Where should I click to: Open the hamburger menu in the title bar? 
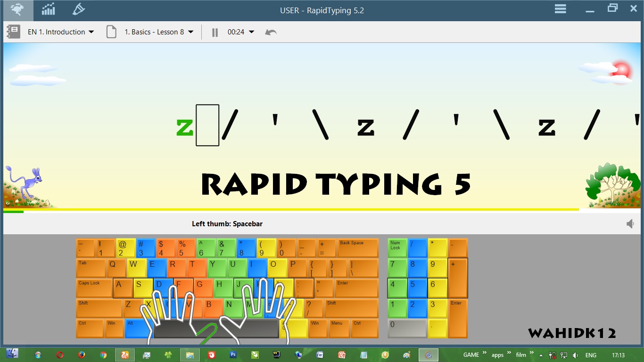click(x=560, y=8)
